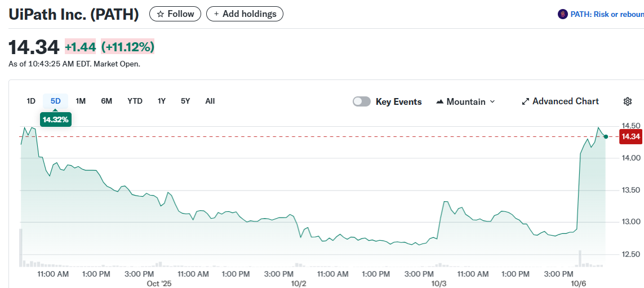
Task: Expand the Mountain chart style dropdown
Action: (492, 102)
